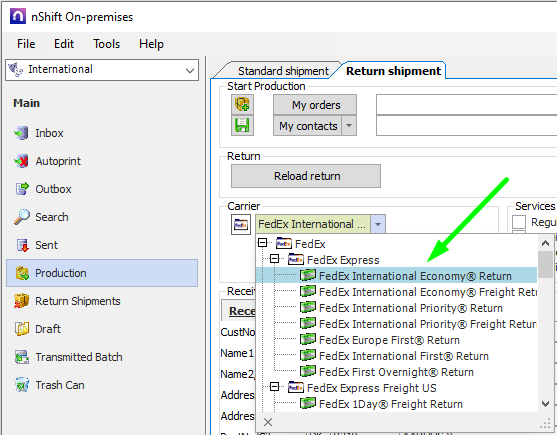Click FedEx Express Freight US label

click(x=372, y=388)
